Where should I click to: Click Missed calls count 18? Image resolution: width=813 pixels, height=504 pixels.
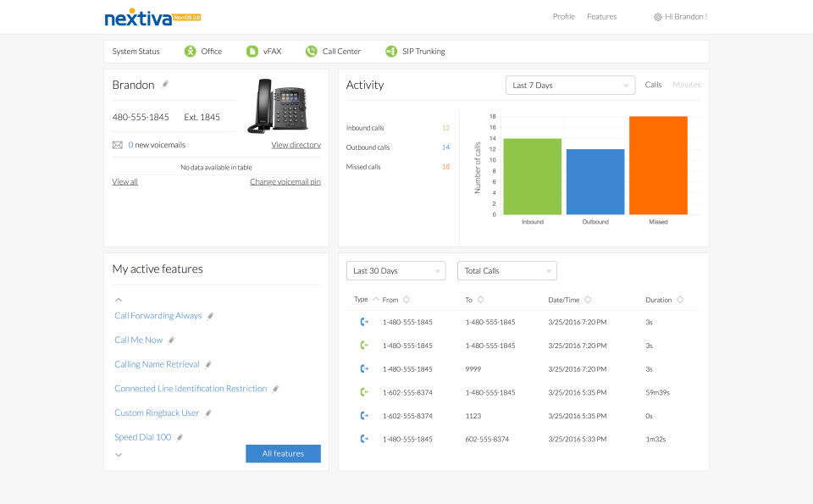[x=446, y=167]
